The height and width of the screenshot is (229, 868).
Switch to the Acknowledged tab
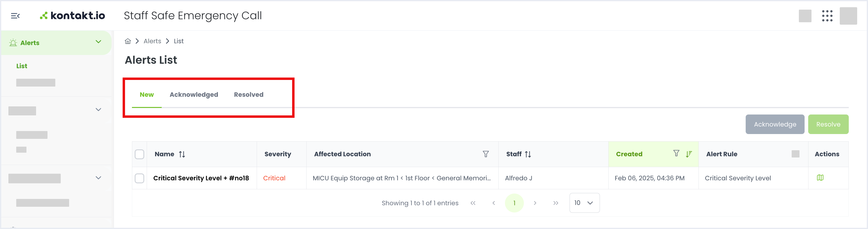coord(194,95)
